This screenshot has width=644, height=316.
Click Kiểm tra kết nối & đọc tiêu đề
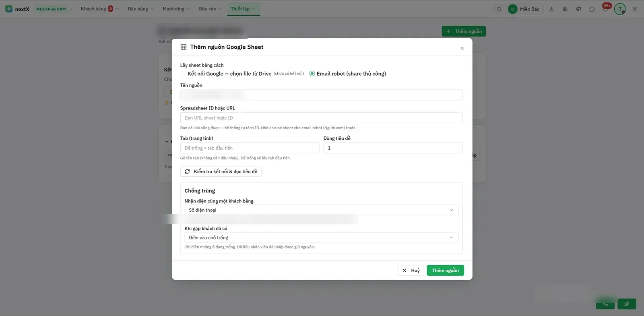click(x=221, y=171)
